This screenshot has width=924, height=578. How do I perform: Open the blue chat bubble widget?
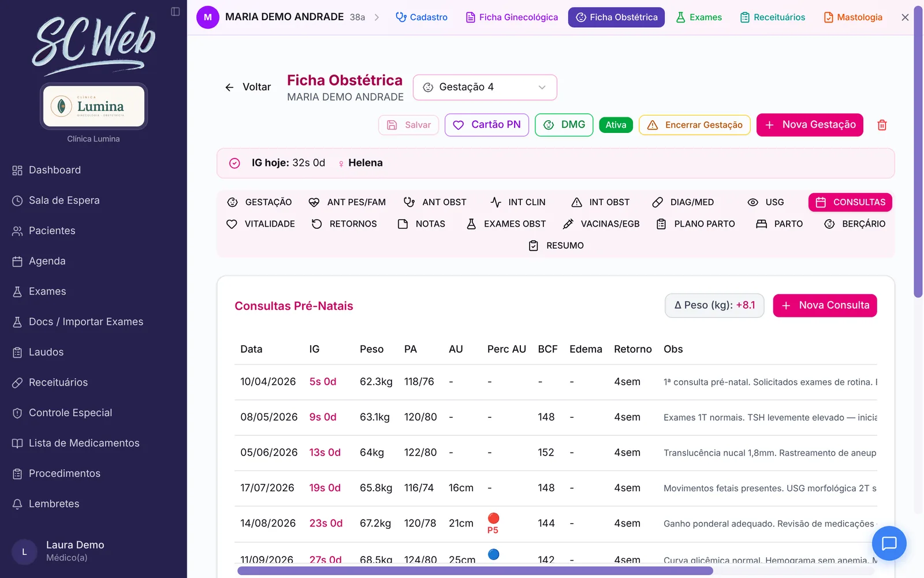click(889, 543)
